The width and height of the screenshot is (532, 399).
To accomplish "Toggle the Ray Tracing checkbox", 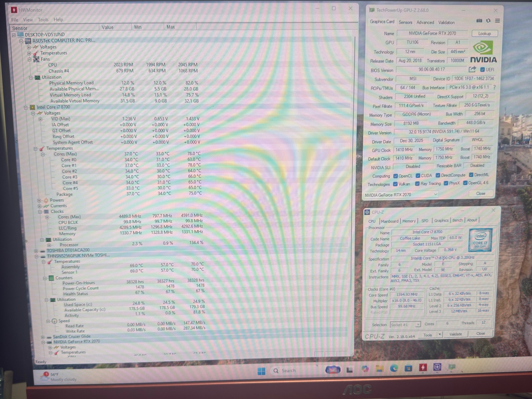I will pos(417,184).
